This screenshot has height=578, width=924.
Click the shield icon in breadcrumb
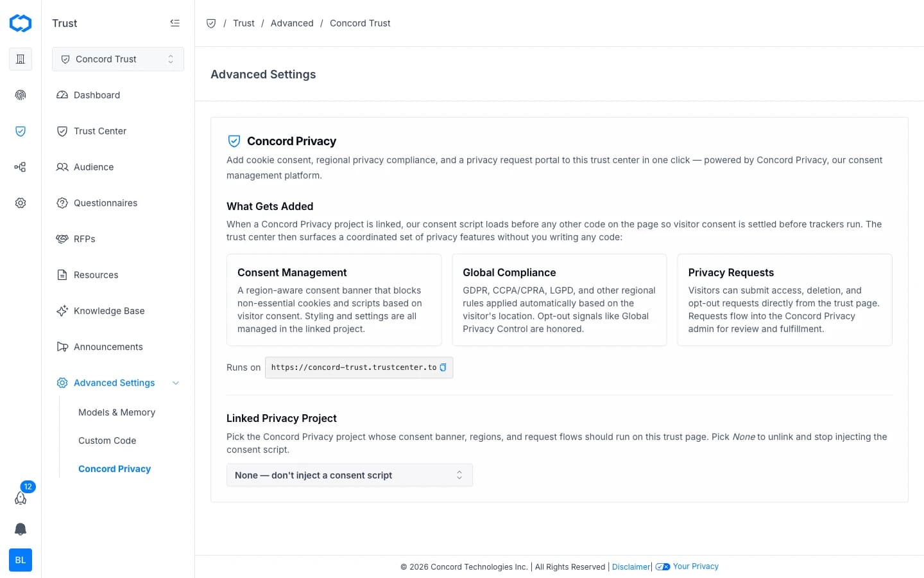pos(211,23)
